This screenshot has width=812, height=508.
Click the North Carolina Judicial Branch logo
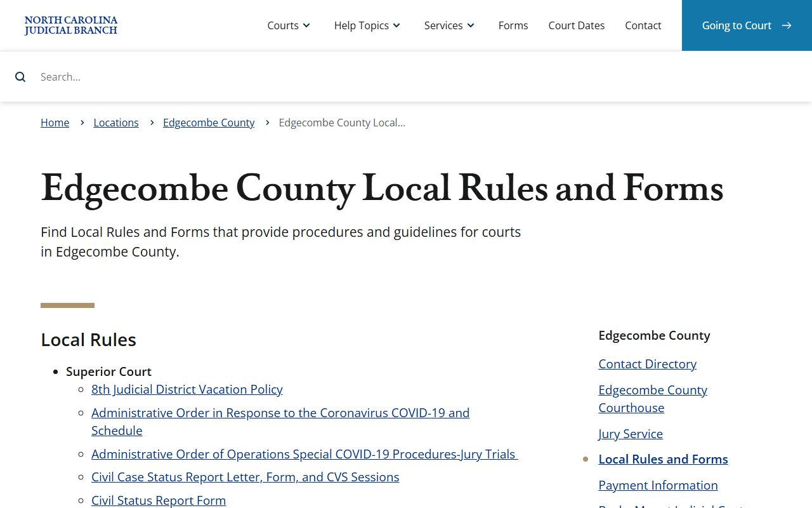click(x=71, y=25)
